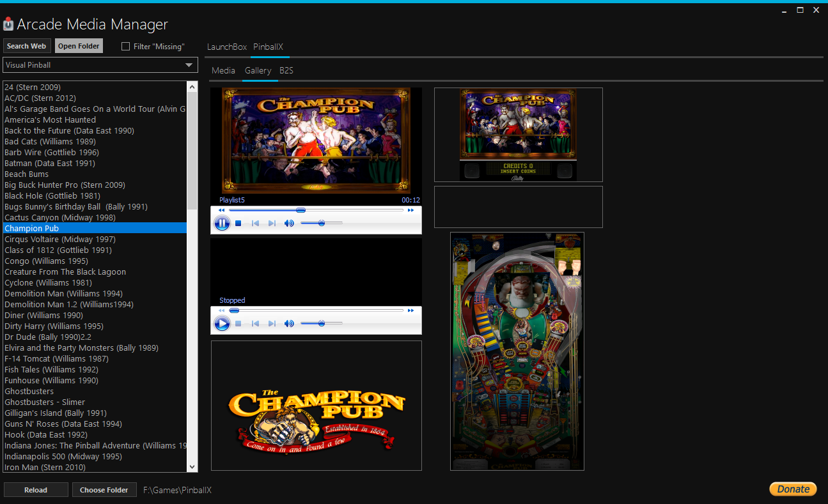Click previous track in first media player

pyautogui.click(x=255, y=223)
